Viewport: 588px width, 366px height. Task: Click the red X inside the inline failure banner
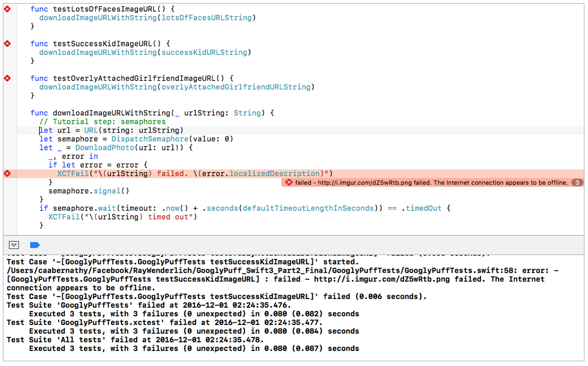(x=289, y=182)
